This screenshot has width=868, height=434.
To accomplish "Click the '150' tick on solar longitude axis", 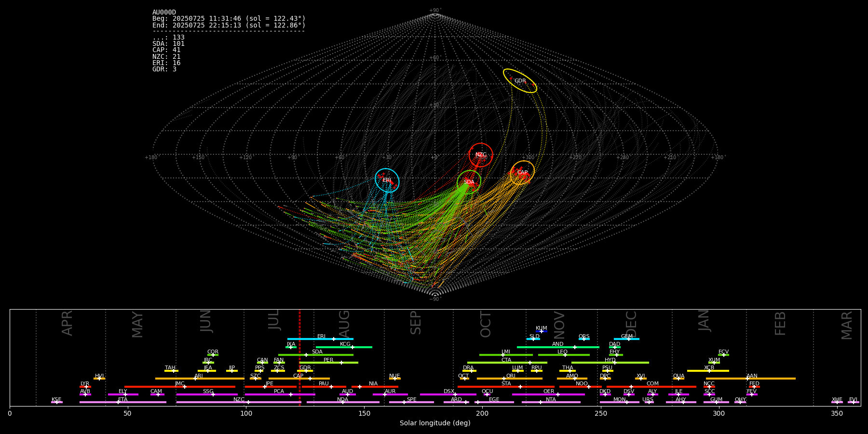I will pos(364,414).
